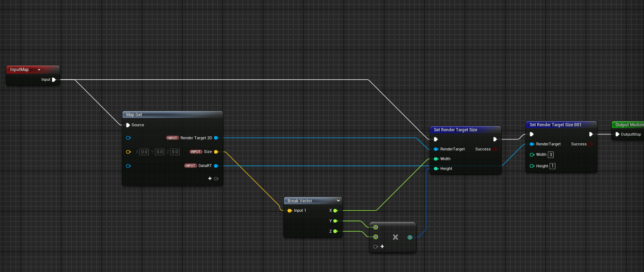
Task: Select the Map Get node title
Action: [x=134, y=115]
